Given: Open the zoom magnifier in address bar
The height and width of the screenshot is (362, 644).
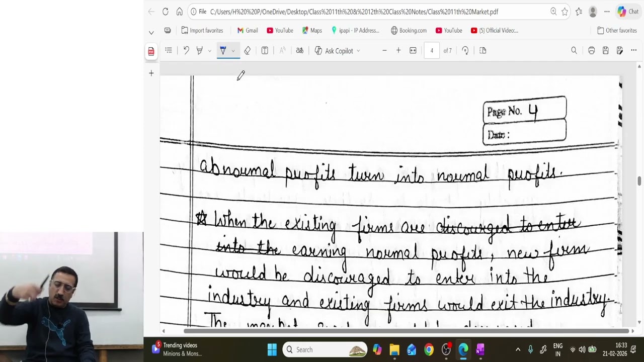Looking at the screenshot, I should click(553, 12).
